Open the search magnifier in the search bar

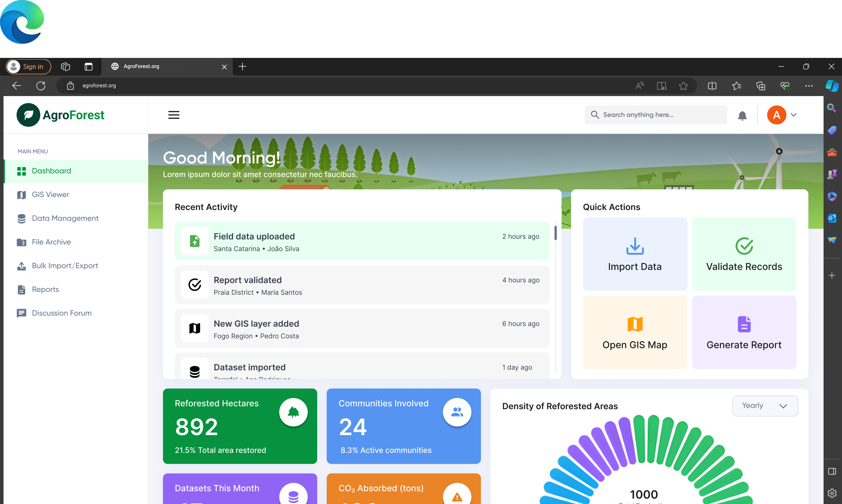point(595,115)
